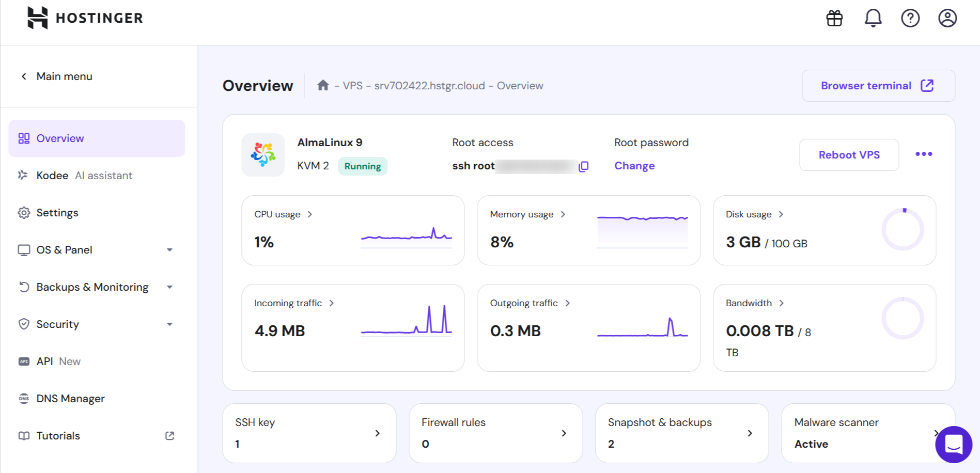This screenshot has width=980, height=473.
Task: Click Reboot VPS
Action: 849,154
